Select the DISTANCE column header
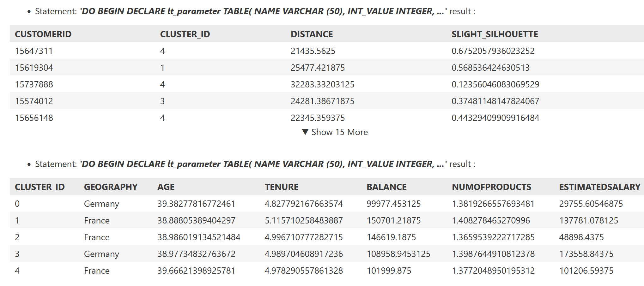 312,34
